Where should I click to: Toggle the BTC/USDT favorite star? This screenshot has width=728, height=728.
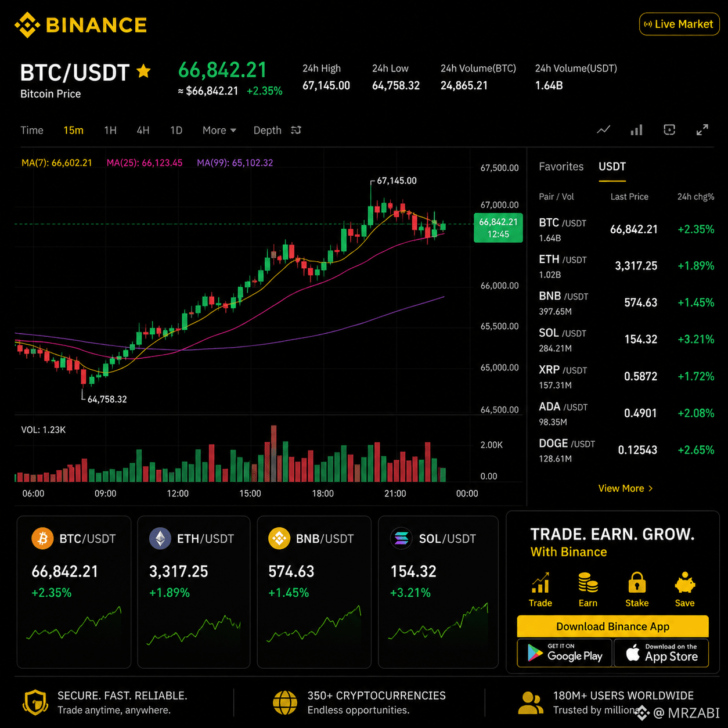143,71
